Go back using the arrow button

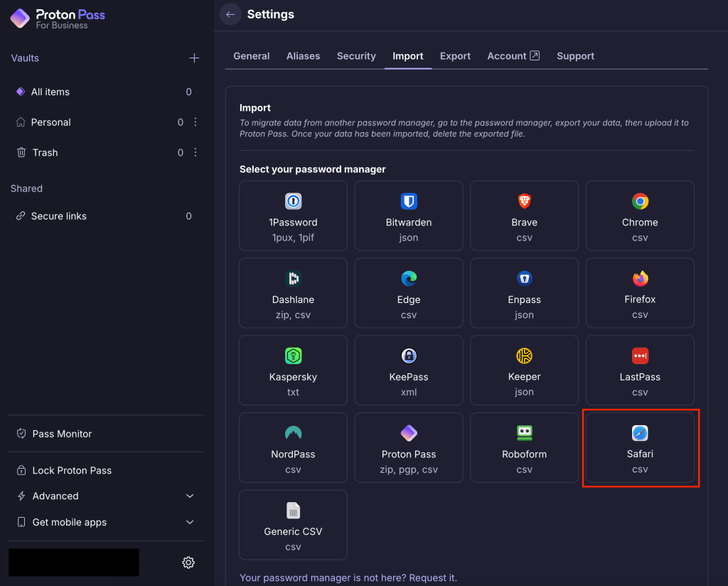pos(230,14)
